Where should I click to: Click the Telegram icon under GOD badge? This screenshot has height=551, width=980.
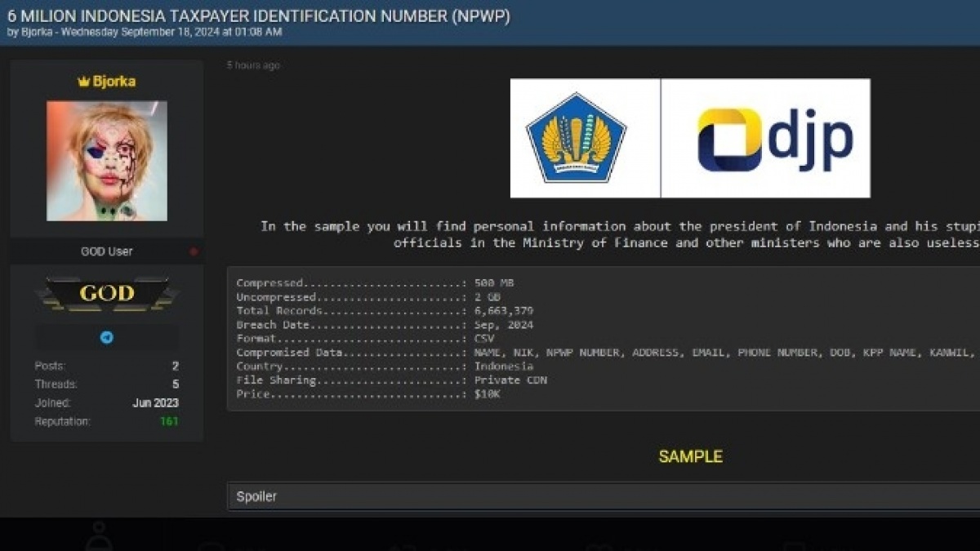[107, 337]
